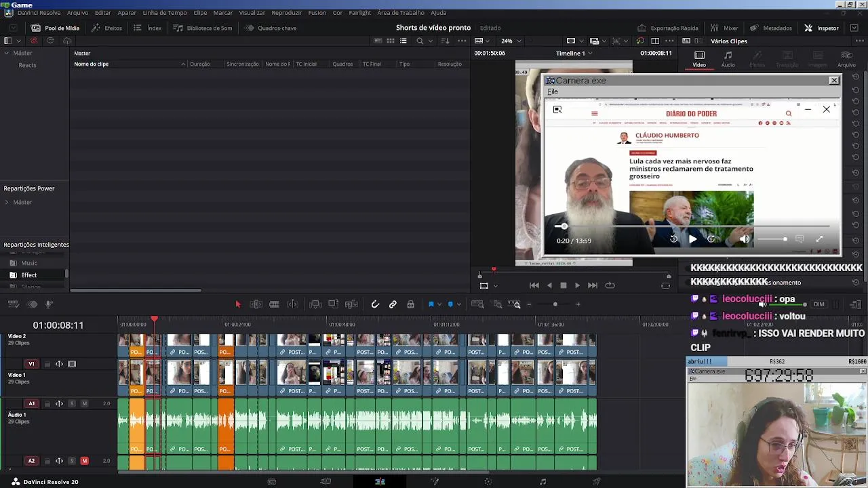868x488 pixels.
Task: Open the Cut page icon in bottom bar
Action: (x=325, y=482)
